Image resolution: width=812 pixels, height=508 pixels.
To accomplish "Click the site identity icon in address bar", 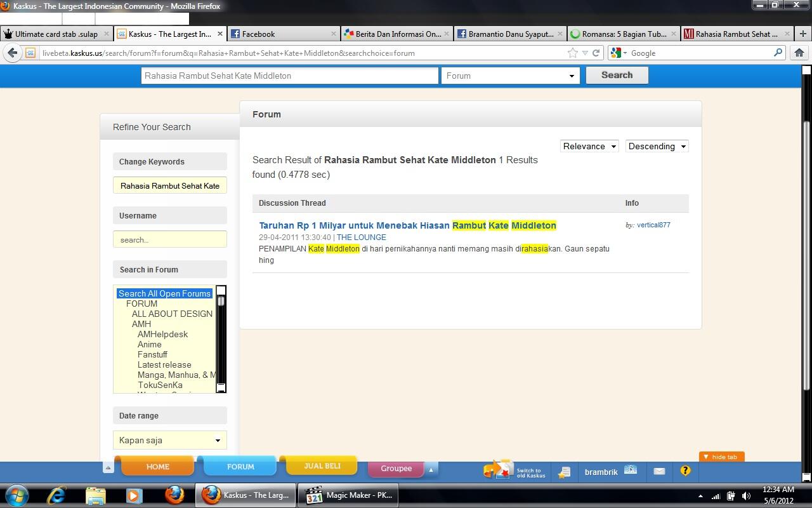I will click(30, 53).
